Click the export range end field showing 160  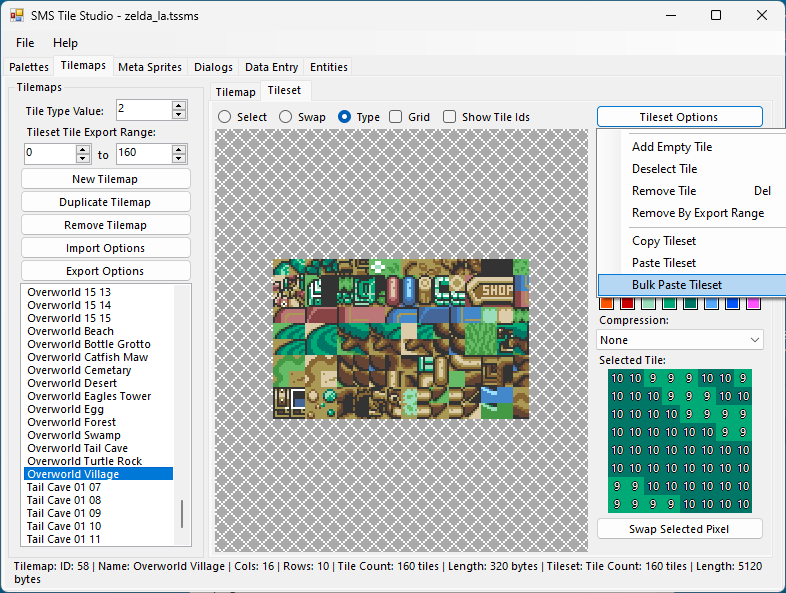pos(144,154)
